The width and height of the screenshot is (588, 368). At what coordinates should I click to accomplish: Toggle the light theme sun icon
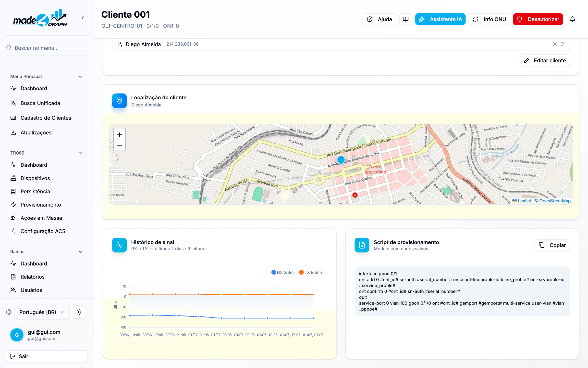tap(79, 312)
